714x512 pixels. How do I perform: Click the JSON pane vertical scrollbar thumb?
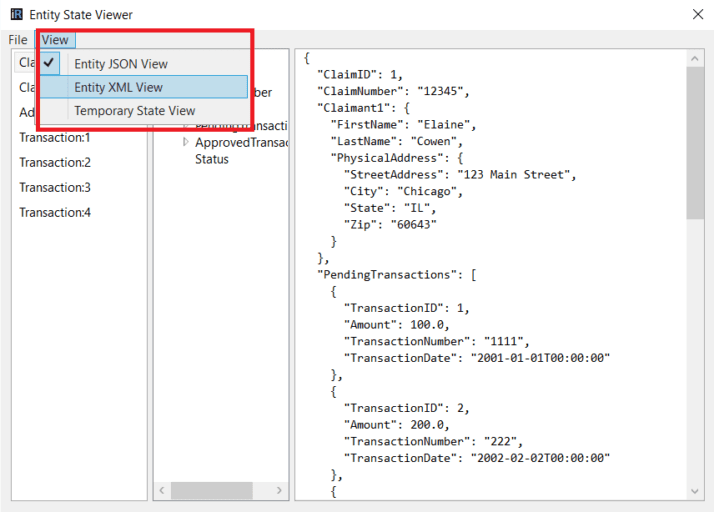pyautogui.click(x=696, y=140)
